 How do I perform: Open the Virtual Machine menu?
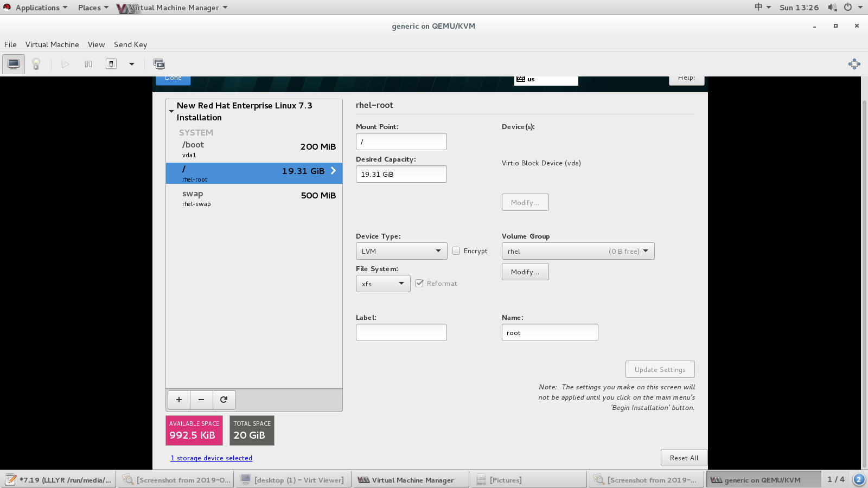(x=52, y=44)
